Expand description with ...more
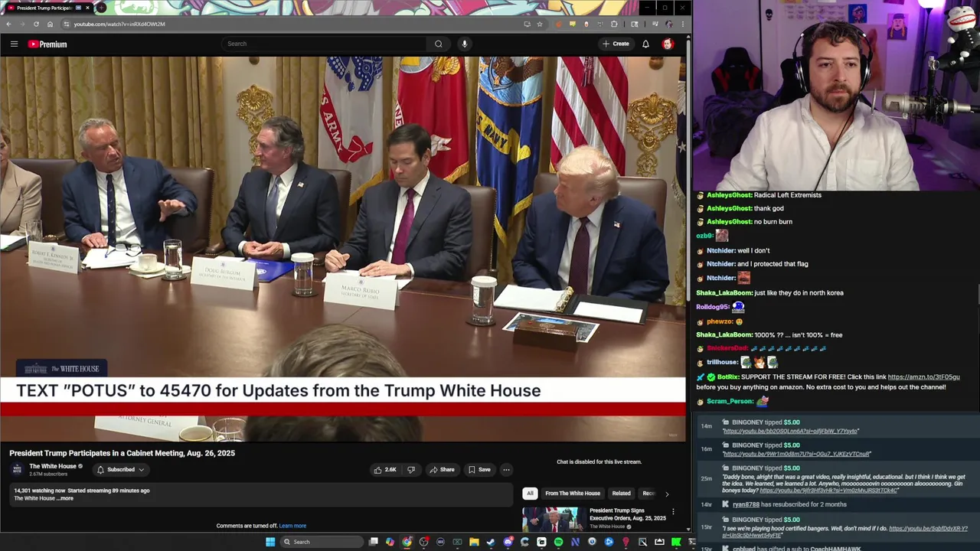Image resolution: width=980 pixels, height=551 pixels. 66,498
